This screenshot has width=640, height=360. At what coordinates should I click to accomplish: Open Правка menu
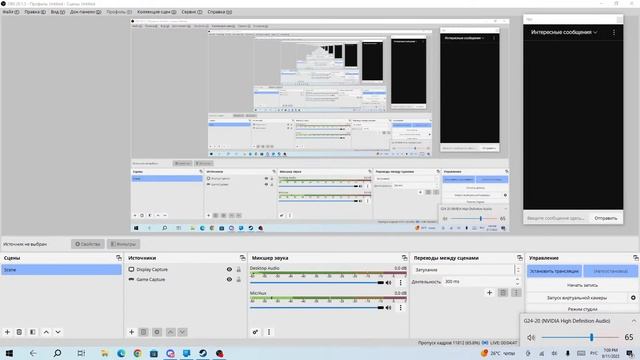pyautogui.click(x=35, y=12)
